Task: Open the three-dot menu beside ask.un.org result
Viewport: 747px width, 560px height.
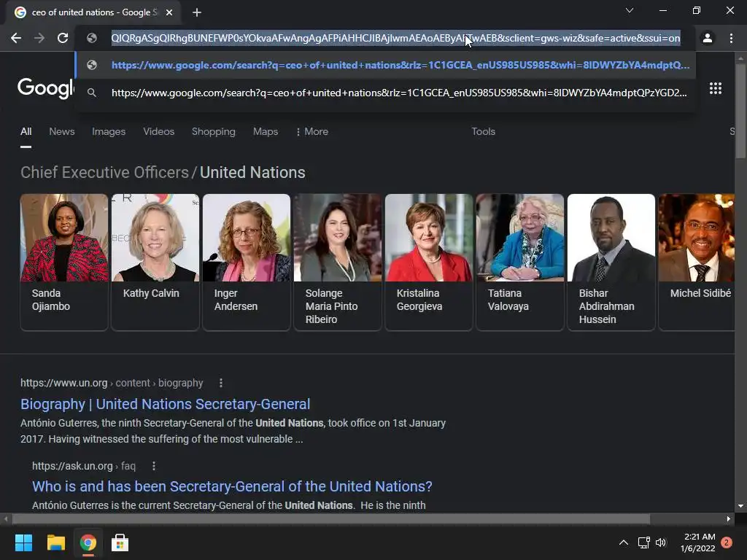Action: pos(153,466)
